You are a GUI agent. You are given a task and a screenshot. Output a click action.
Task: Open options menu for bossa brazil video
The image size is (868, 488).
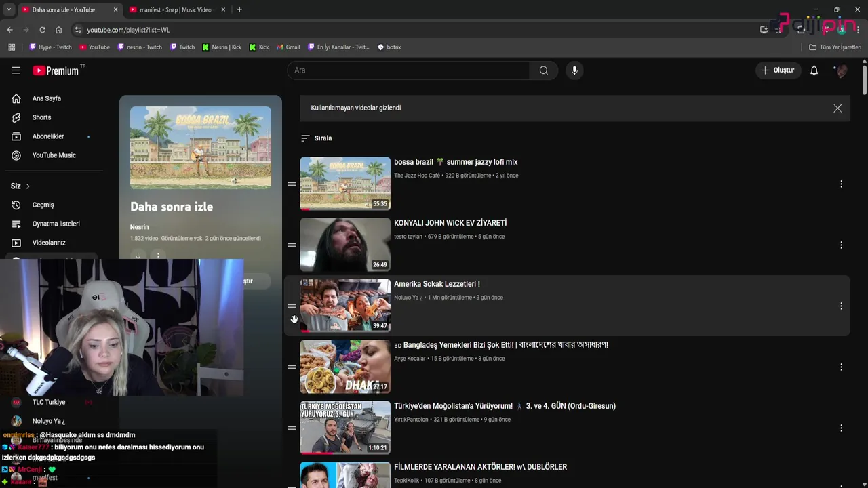[841, 184]
